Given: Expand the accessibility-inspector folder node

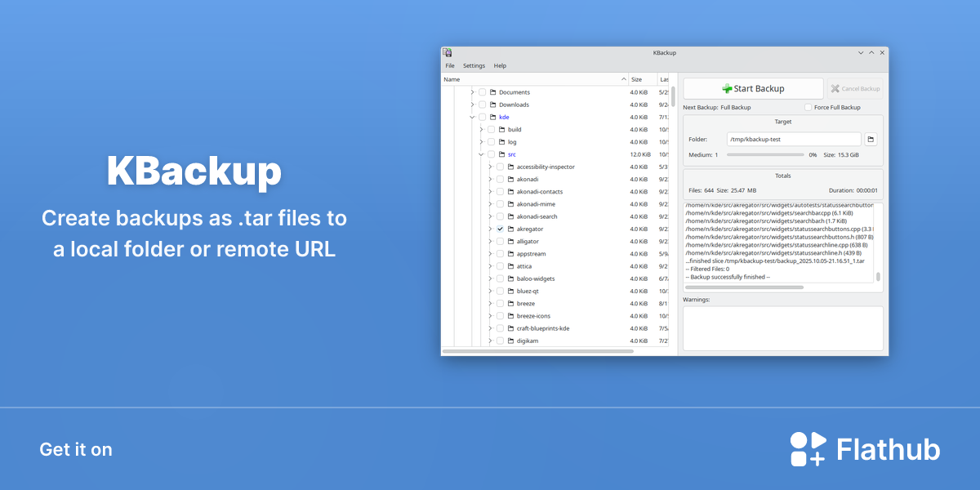Looking at the screenshot, I should pos(490,167).
